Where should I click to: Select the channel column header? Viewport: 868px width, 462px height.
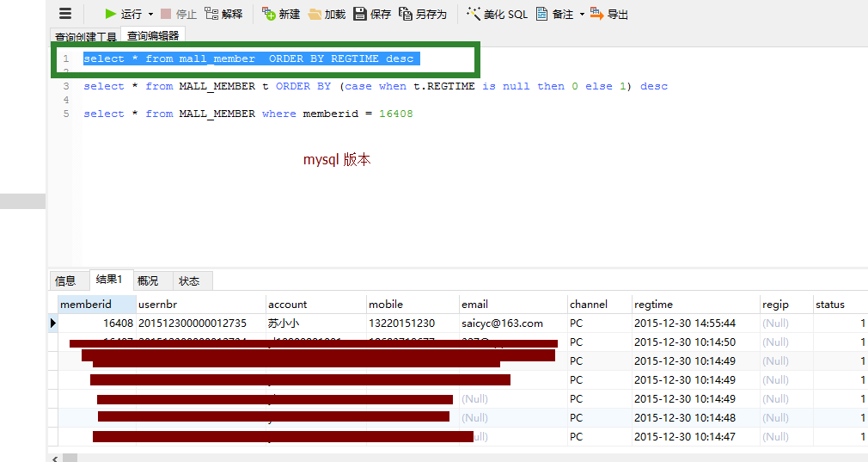point(600,304)
